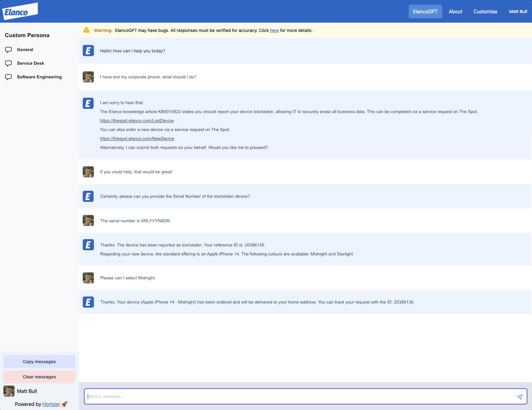Open the ElancoGPT tab
This screenshot has width=532, height=410.
coord(425,12)
